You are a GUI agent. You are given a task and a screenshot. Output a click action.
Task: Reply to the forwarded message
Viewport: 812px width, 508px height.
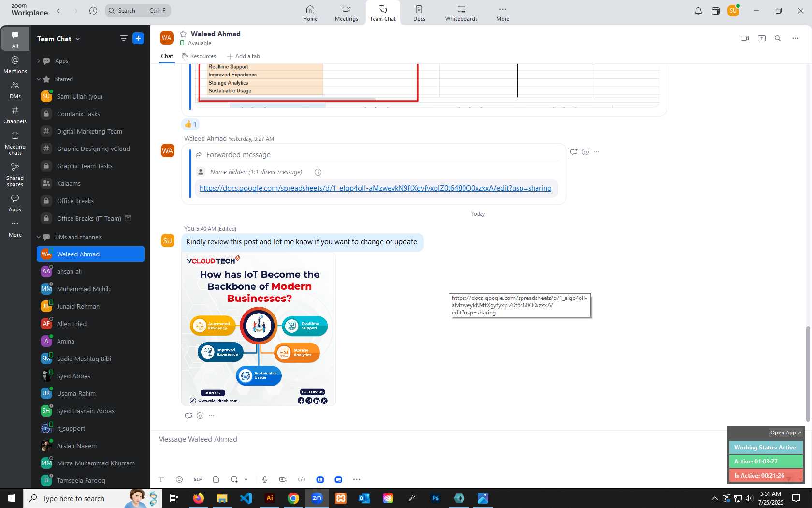[574, 152]
